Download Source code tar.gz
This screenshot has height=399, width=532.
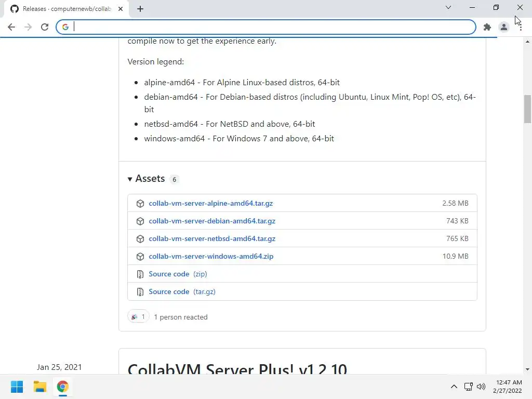coord(182,291)
